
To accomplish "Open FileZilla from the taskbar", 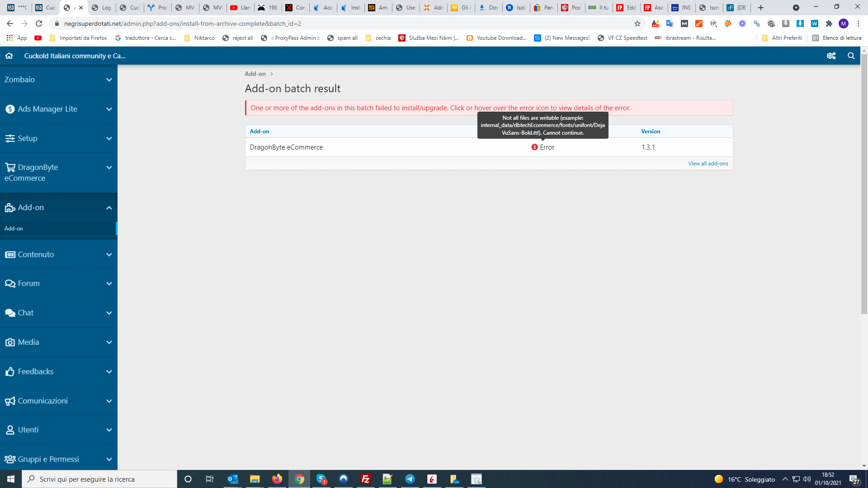I will (x=366, y=479).
